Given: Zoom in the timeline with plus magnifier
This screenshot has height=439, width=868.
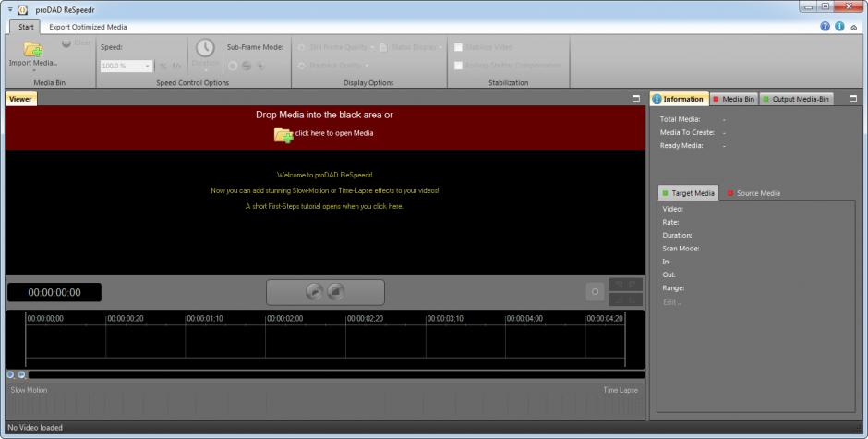Looking at the screenshot, I should pos(10,374).
